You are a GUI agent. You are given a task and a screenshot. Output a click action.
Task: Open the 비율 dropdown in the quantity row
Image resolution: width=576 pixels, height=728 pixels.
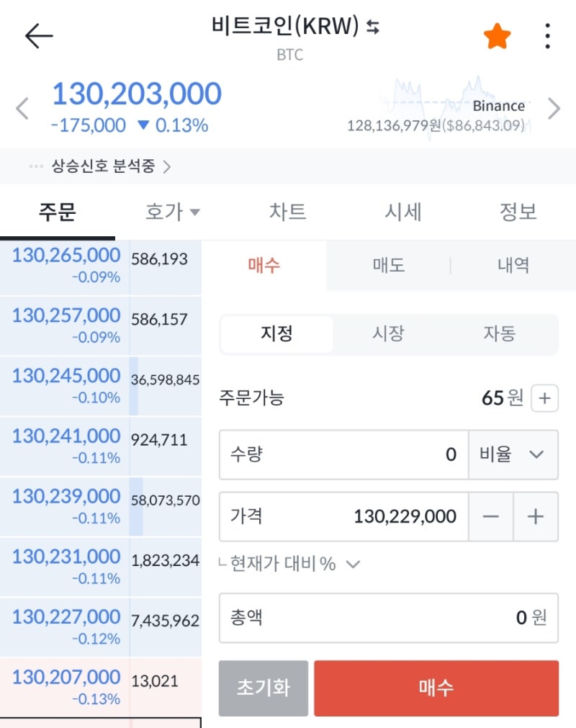coord(513,454)
